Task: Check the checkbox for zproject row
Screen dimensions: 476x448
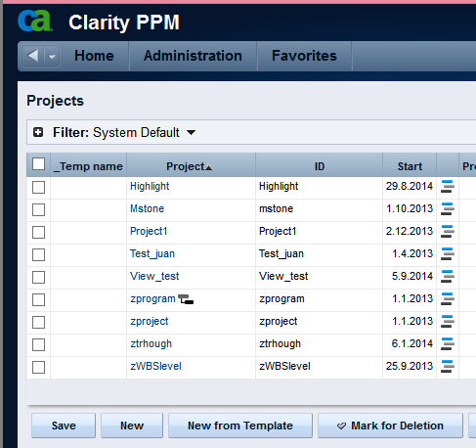Action: (x=39, y=322)
